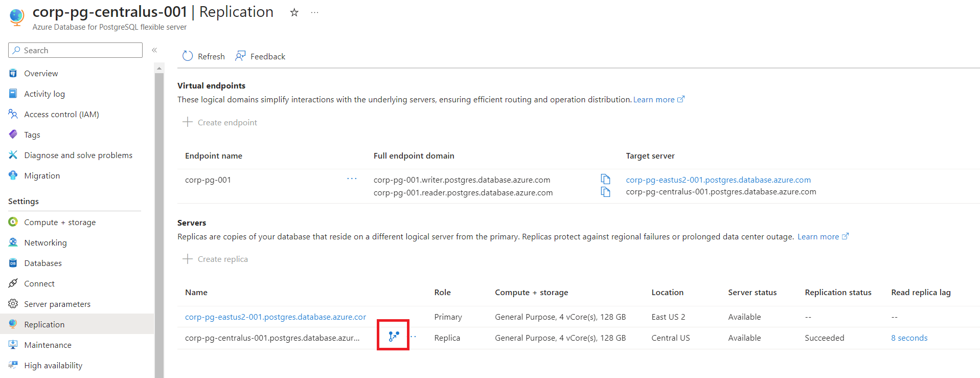
Task: Click the Location column header
Action: point(667,292)
